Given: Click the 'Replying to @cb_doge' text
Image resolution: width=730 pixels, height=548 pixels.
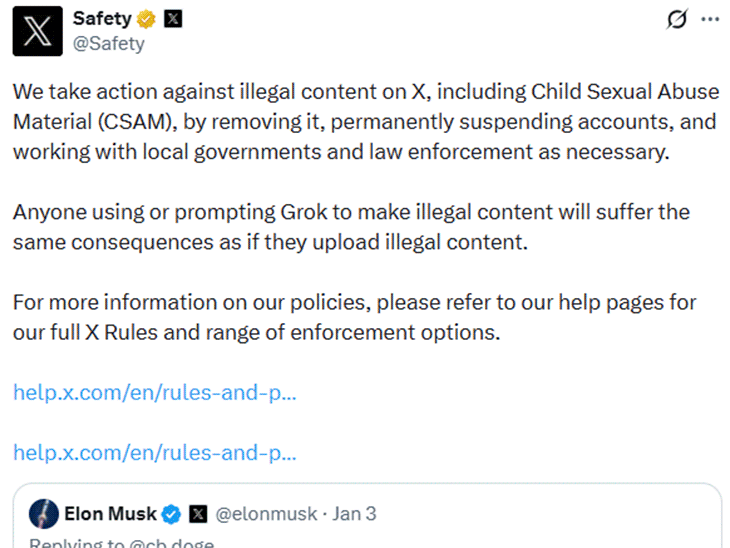Looking at the screenshot, I should [120, 543].
